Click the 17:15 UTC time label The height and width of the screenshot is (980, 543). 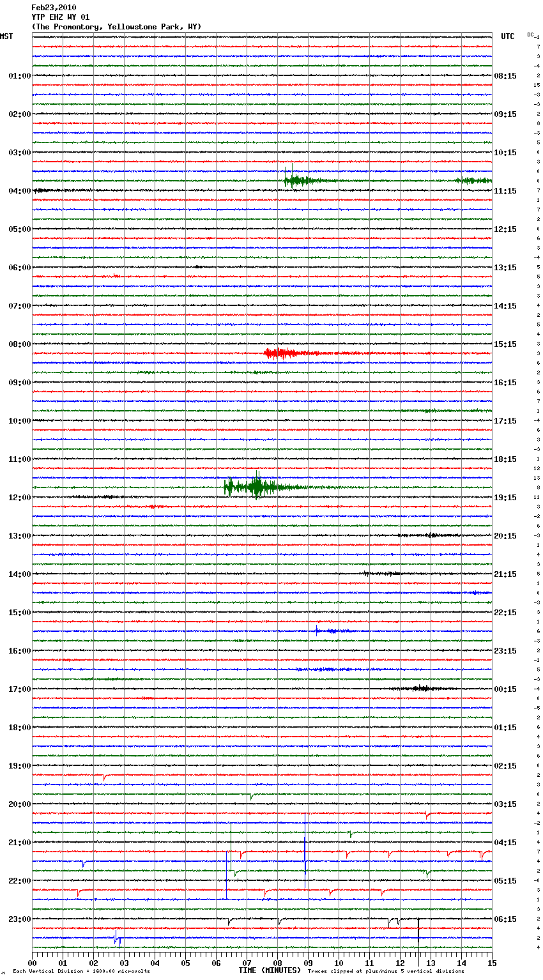505,421
